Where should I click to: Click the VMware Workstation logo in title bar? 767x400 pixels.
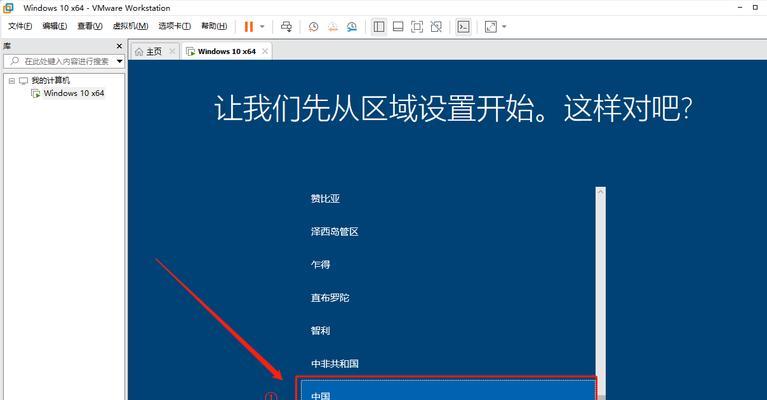click(8, 8)
